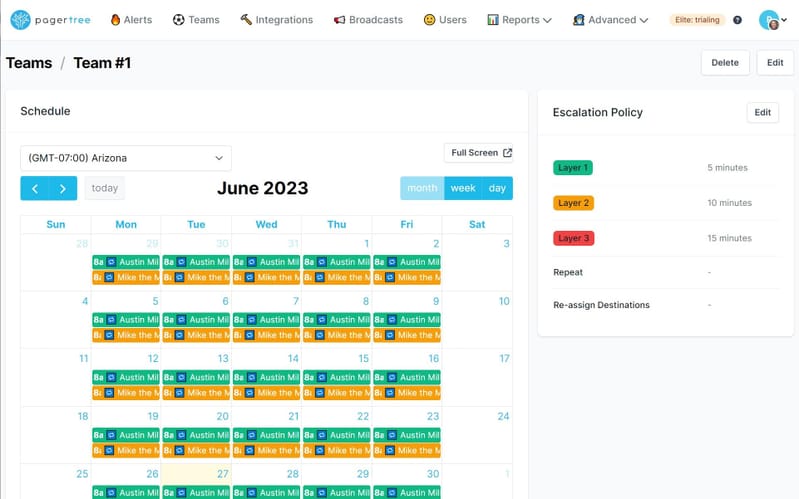Click the help question mark icon
Screen dimensions: 799x499
click(738, 20)
